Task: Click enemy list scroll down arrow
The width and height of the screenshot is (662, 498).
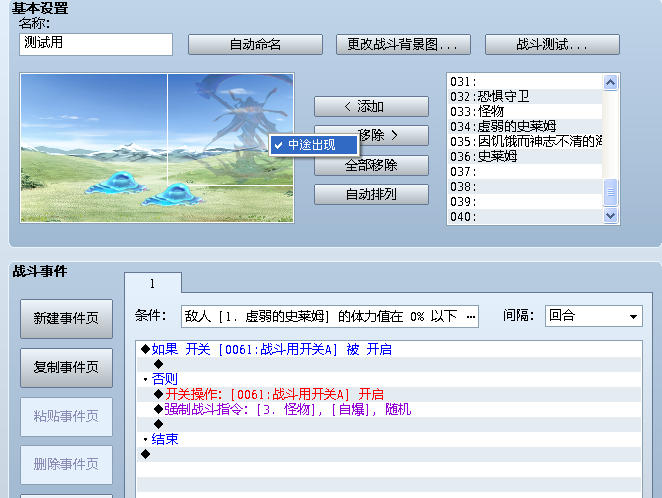Action: pyautogui.click(x=610, y=216)
